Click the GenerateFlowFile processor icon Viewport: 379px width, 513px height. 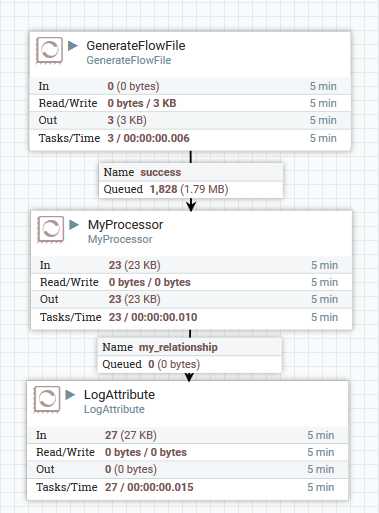[x=49, y=50]
